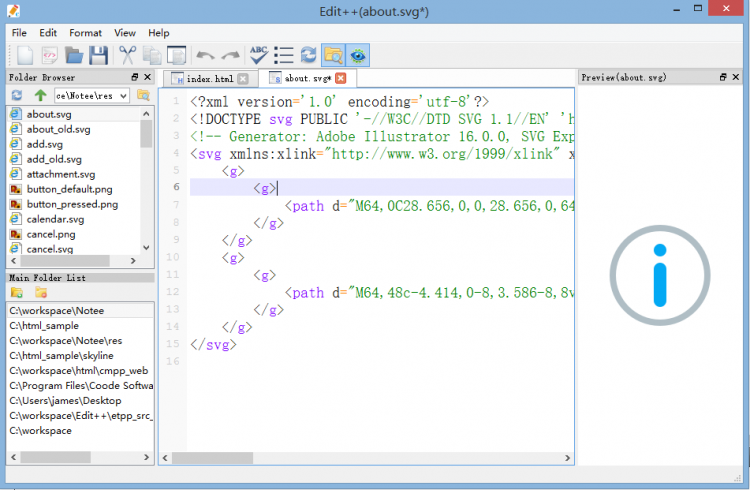Viewport: 750px width, 490px height.
Task: Refresh the Folder Browser file list
Action: 17,95
